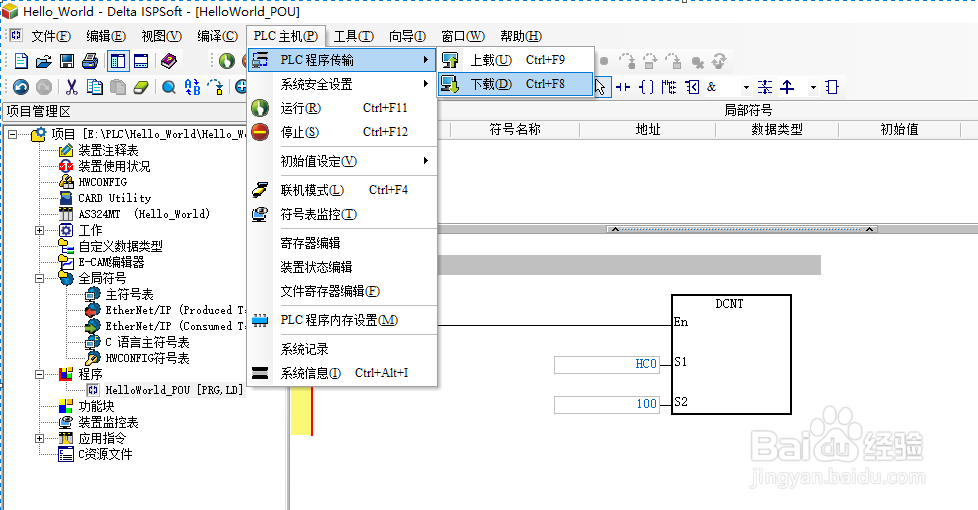
Task: Expand the 系统安全设置 submenu
Action: coord(342,84)
